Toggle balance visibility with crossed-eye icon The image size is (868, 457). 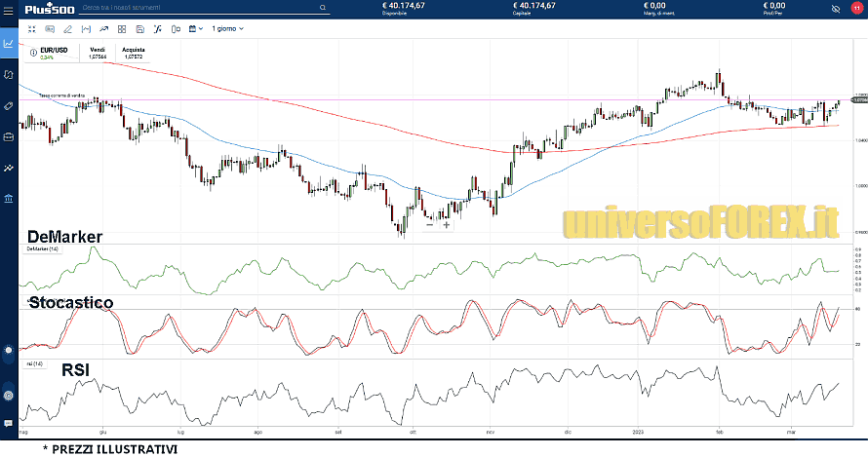click(x=835, y=8)
